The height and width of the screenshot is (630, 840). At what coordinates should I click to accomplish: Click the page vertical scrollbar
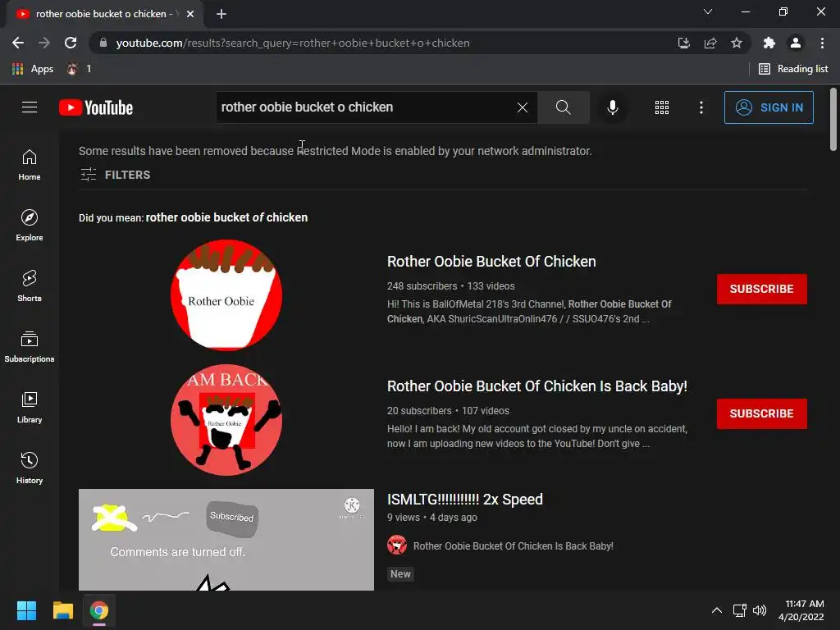[833, 120]
